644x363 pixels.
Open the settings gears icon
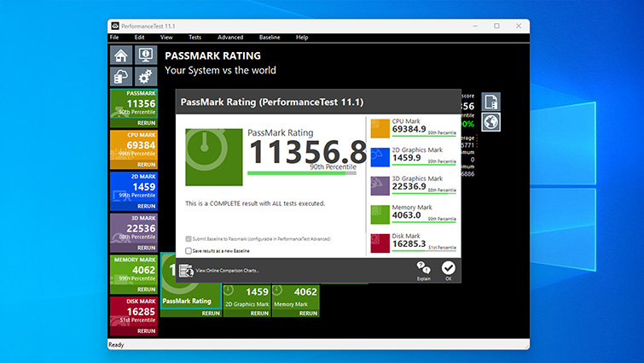pos(146,77)
